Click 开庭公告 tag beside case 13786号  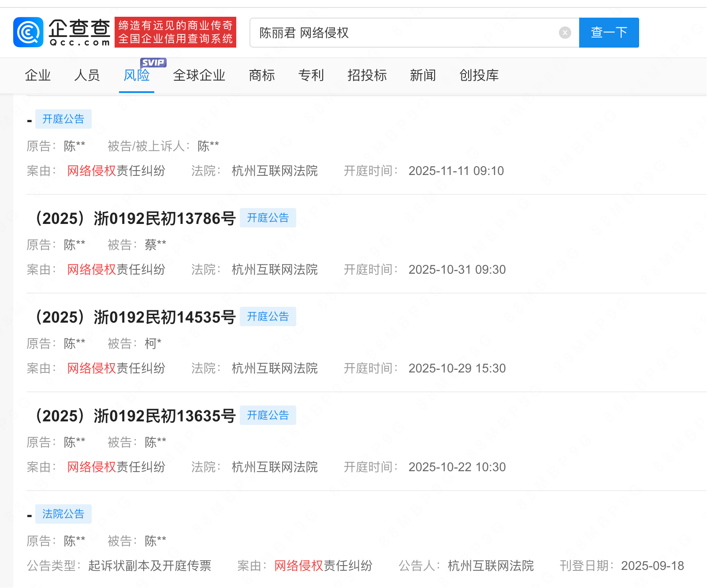click(x=268, y=218)
